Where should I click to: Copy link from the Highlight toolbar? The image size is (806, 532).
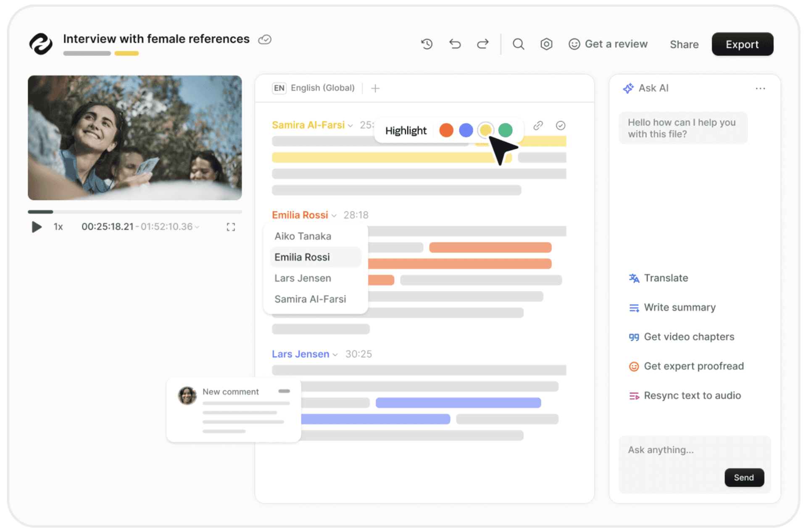(x=538, y=125)
